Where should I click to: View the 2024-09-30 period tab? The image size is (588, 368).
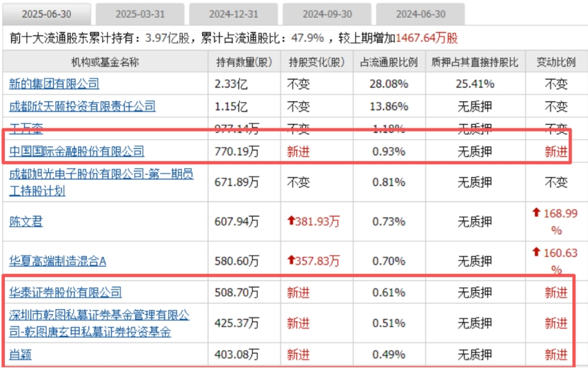[x=327, y=14]
